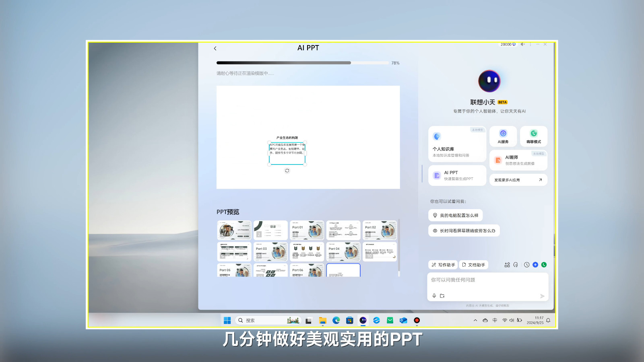Click the rotate handle below the text box
Image resolution: width=644 pixels, height=362 pixels.
coord(287,171)
